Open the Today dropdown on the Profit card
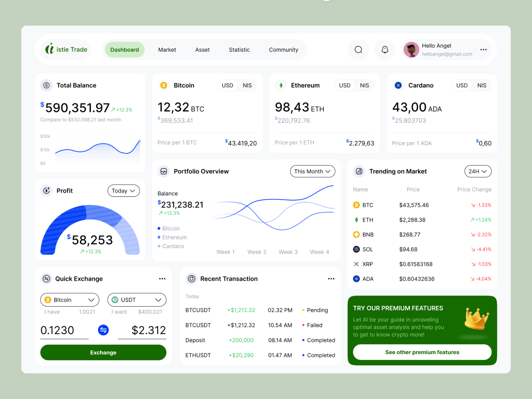 [123, 191]
